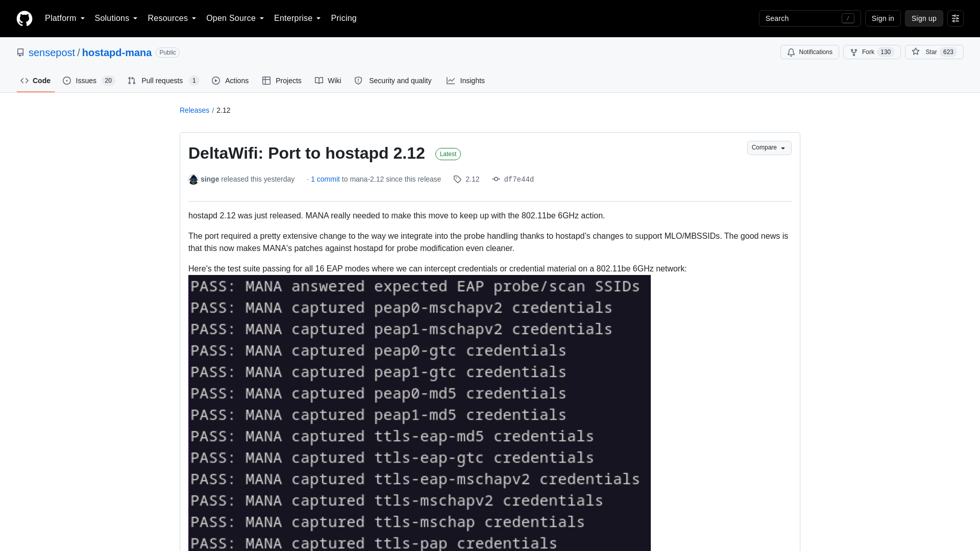Fork the hostapd-mana repository
980x551 pixels.
(872, 52)
